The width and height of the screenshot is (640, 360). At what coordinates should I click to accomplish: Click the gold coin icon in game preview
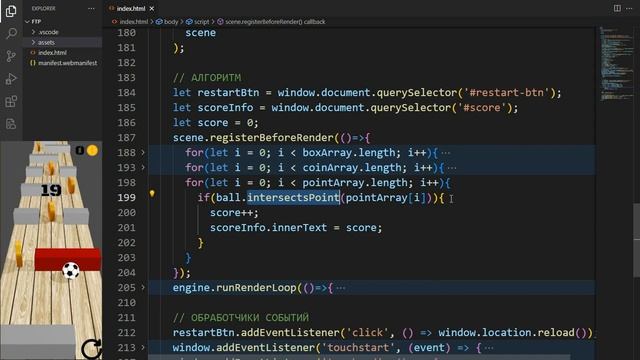pos(93,151)
